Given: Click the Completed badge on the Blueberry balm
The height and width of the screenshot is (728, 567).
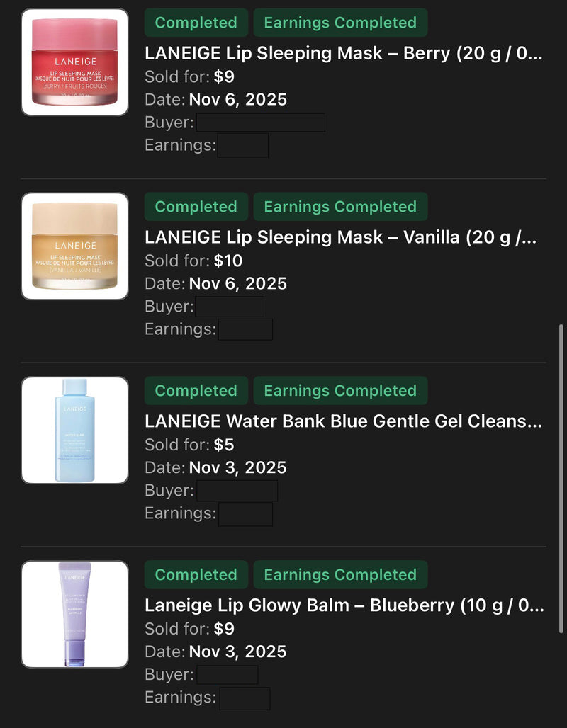Looking at the screenshot, I should tap(196, 575).
